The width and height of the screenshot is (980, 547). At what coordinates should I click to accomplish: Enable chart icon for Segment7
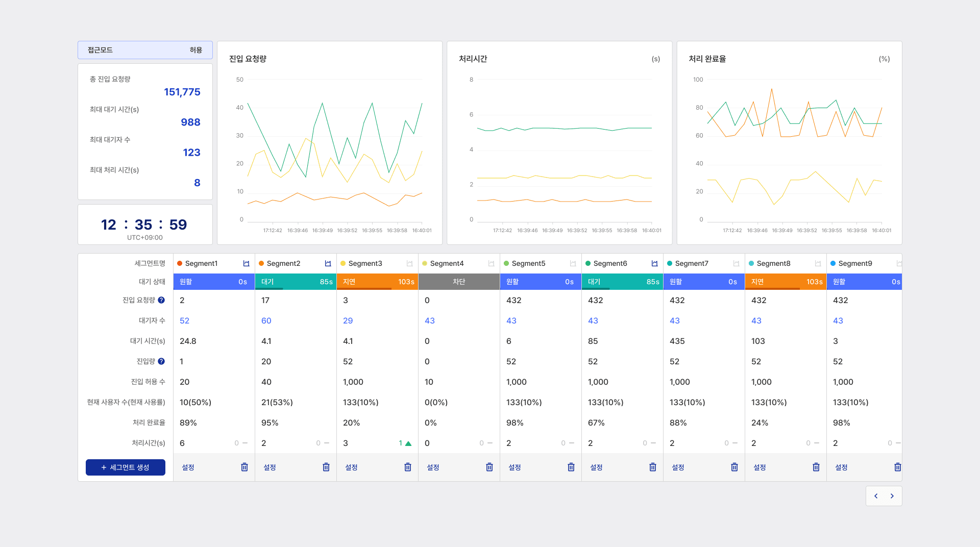(736, 264)
